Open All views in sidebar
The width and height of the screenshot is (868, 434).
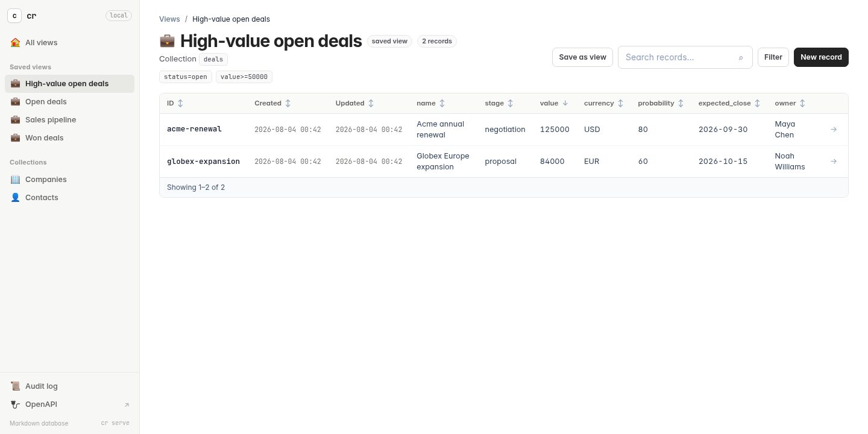69,43
